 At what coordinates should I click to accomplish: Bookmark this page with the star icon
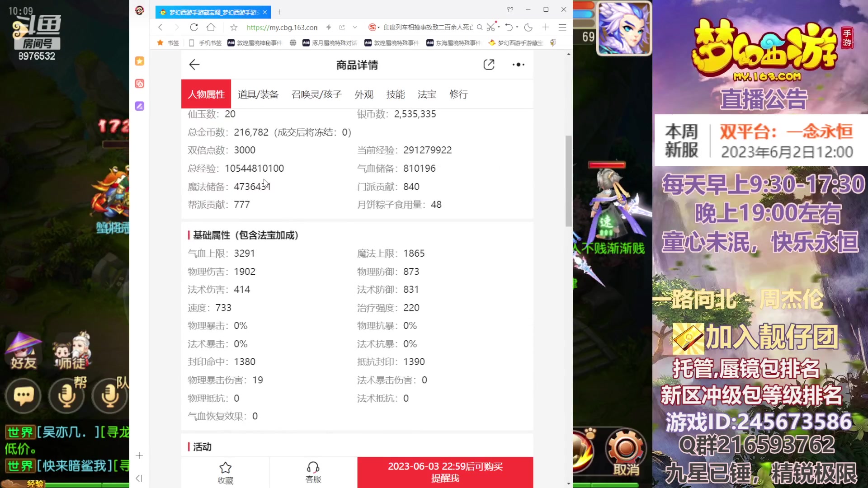pos(234,28)
